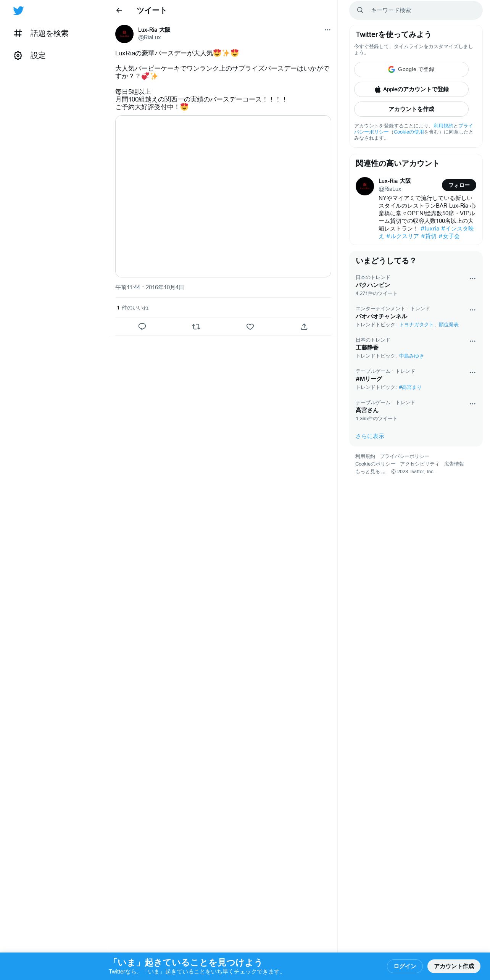490x980 pixels.
Task: Click ログイン in the bottom banner
Action: pyautogui.click(x=405, y=966)
